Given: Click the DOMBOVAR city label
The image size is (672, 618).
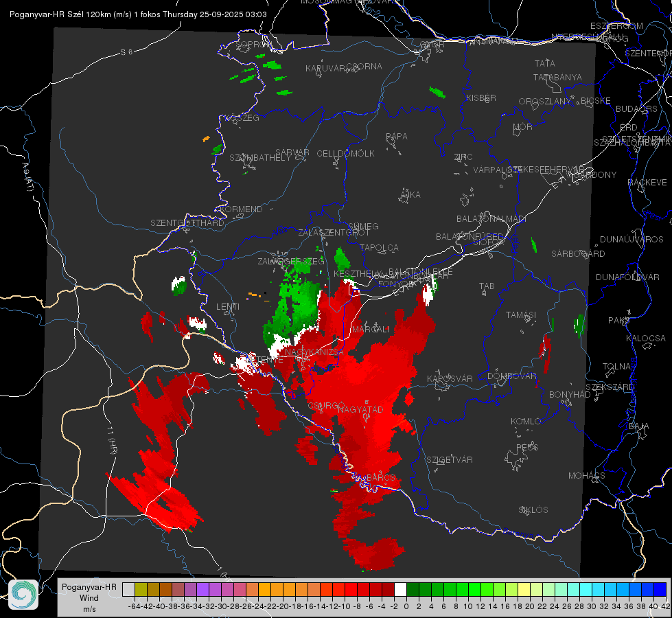Looking at the screenshot, I should coord(512,376).
